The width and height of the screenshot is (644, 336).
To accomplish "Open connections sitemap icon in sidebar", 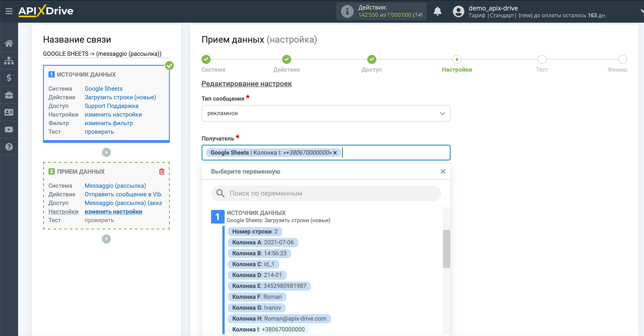I will click(9, 61).
